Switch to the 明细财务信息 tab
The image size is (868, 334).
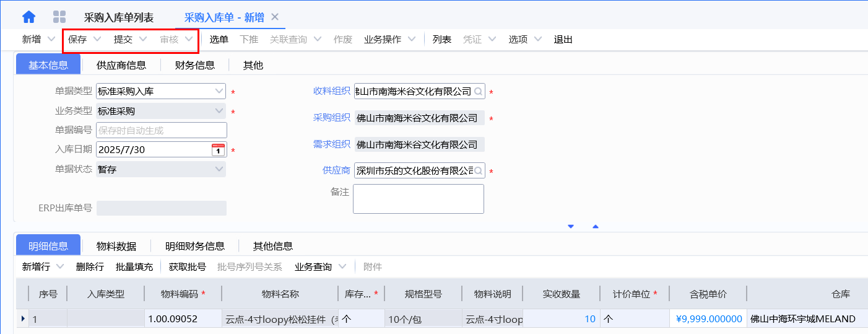click(x=194, y=246)
